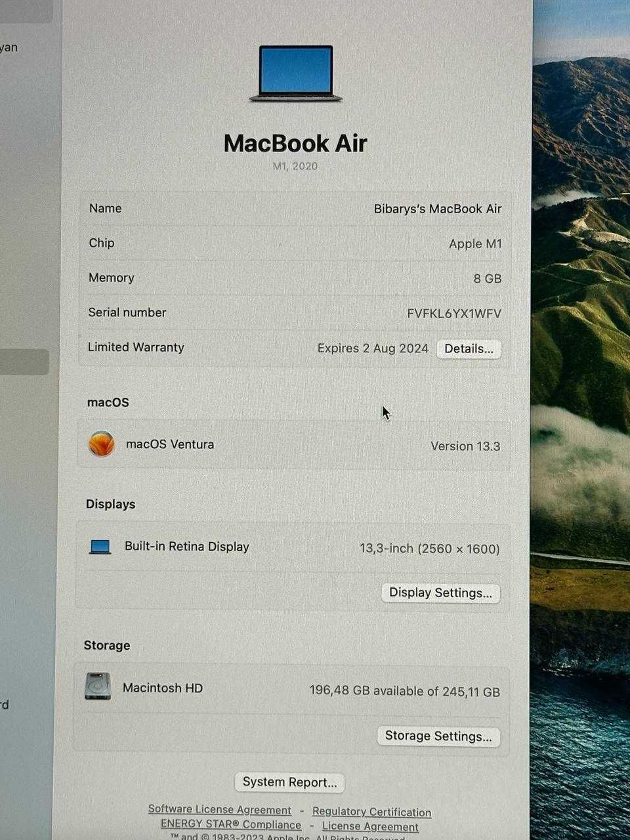The image size is (630, 840).
Task: Click the Serial number label
Action: point(127,312)
